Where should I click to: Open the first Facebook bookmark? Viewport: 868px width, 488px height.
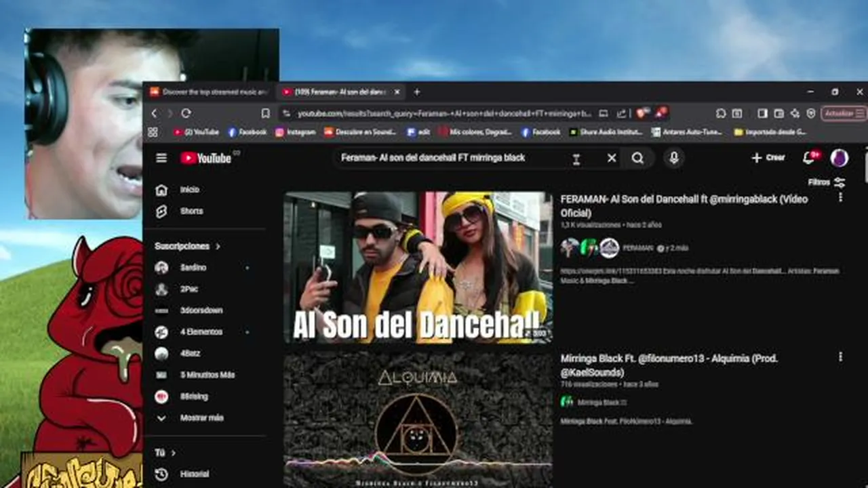pos(247,132)
